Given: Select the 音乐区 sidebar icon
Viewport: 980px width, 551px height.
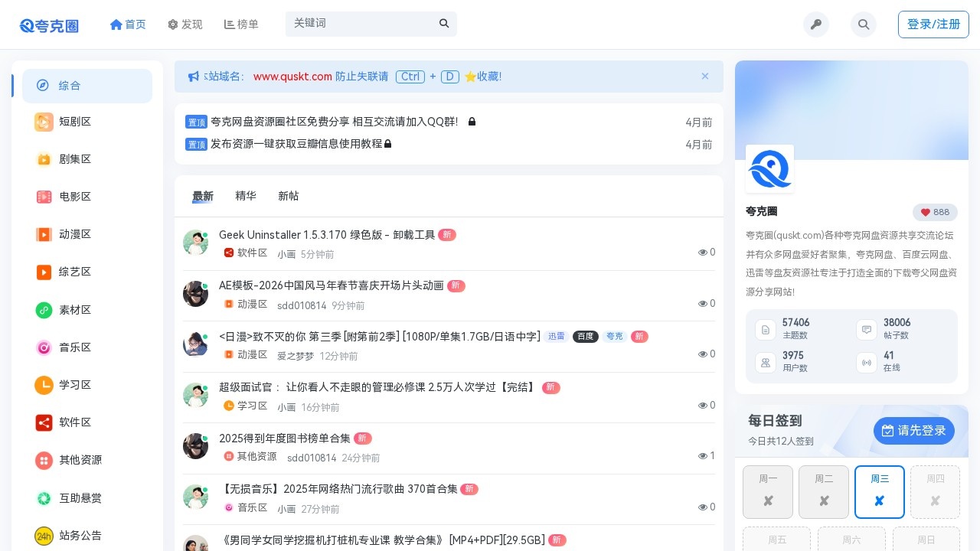Looking at the screenshot, I should click(x=44, y=347).
